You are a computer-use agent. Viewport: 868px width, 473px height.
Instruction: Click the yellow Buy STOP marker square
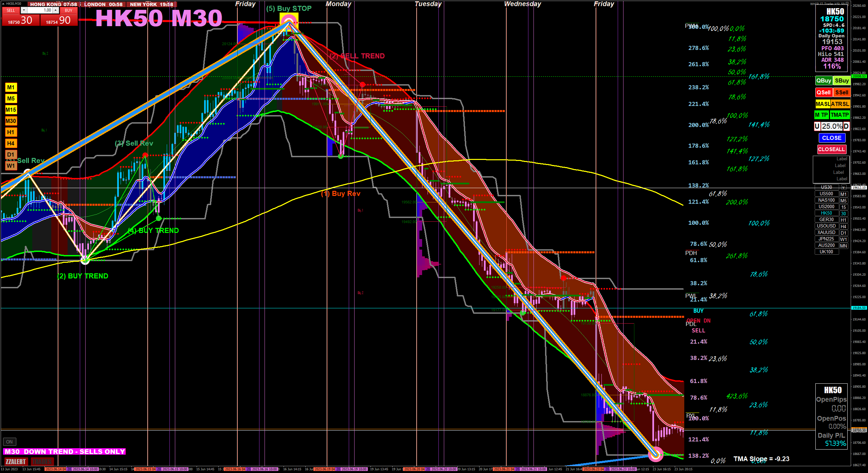289,20
